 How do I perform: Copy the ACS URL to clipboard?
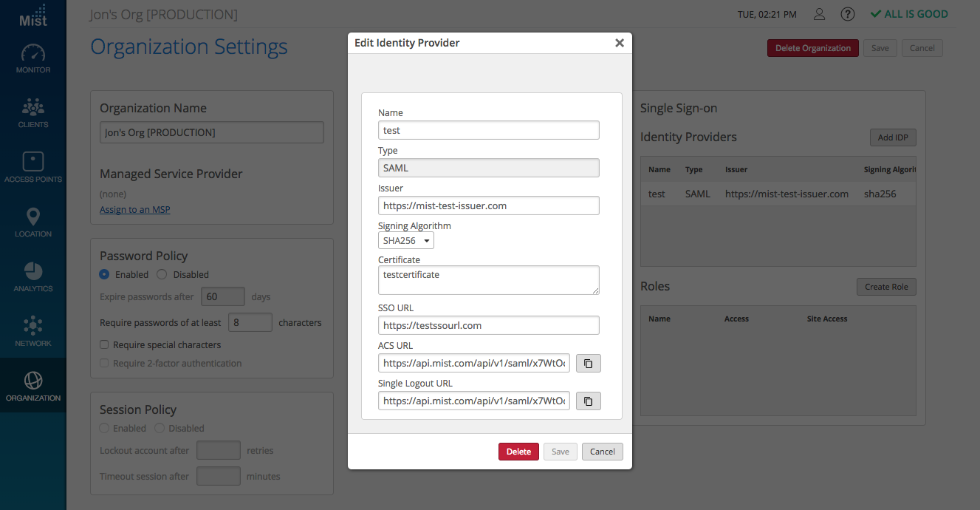[x=589, y=363]
